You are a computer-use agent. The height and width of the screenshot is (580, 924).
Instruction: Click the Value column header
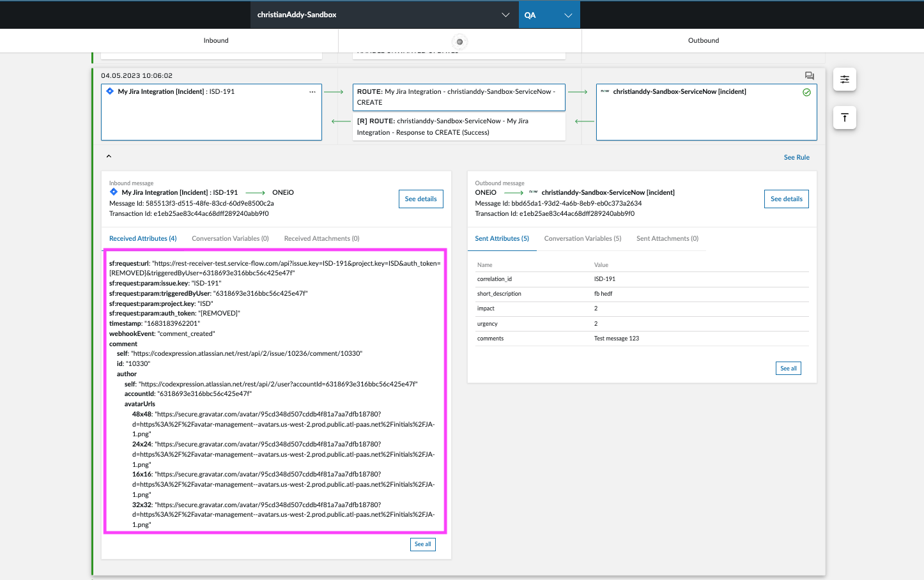(601, 264)
